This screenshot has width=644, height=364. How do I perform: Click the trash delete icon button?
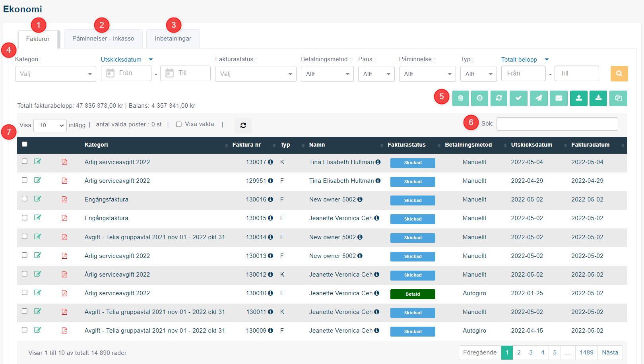click(460, 98)
